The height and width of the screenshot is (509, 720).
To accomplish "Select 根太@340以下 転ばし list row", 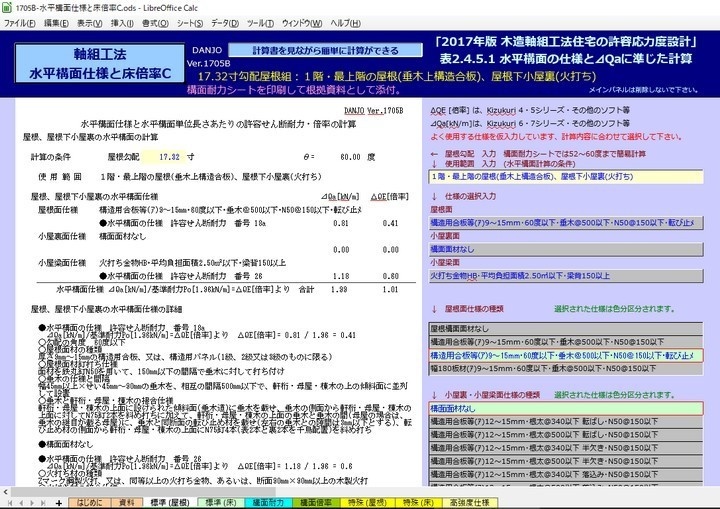I will click(566, 421).
